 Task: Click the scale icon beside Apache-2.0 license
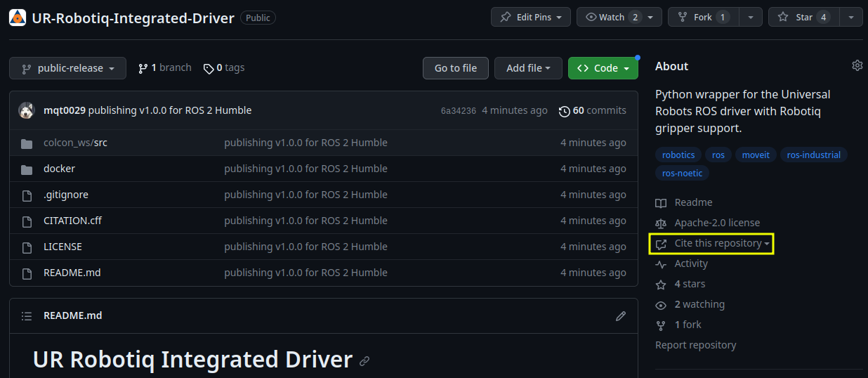(661, 223)
